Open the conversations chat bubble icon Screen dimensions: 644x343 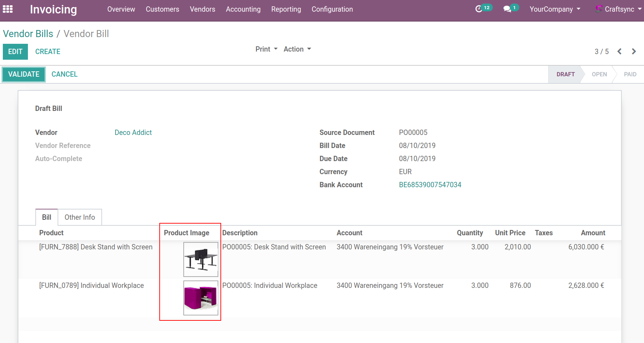tap(507, 9)
